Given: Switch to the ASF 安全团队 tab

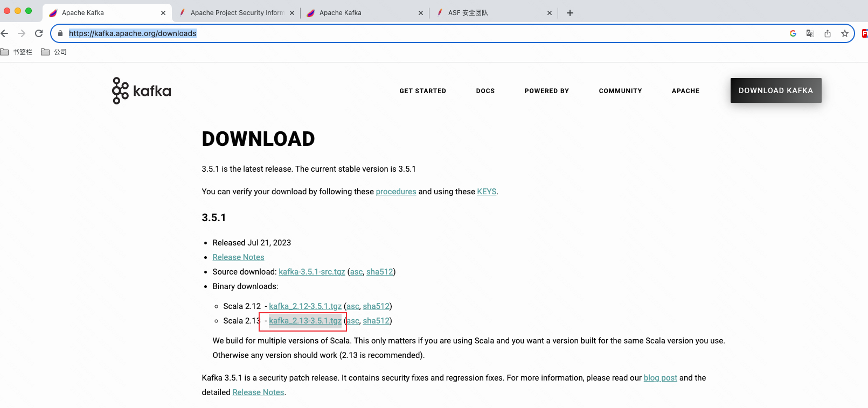Looking at the screenshot, I should (x=494, y=13).
